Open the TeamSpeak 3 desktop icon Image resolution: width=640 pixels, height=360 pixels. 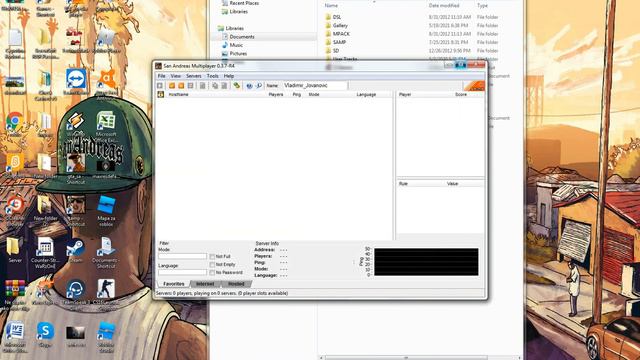tap(76, 289)
